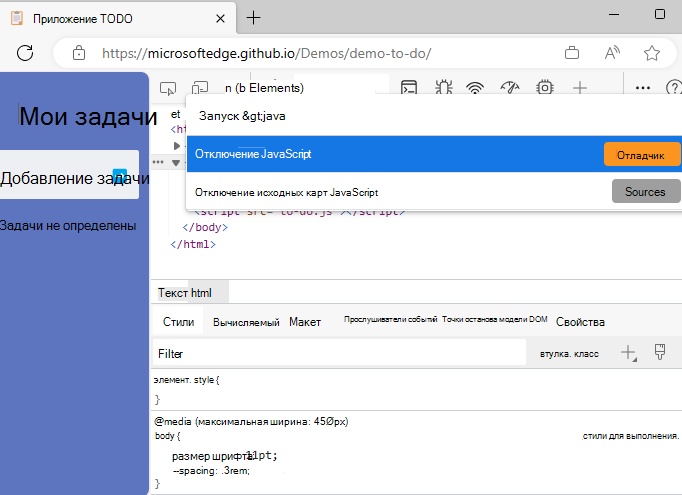The height and width of the screenshot is (495, 682).
Task: Click the Задачи не определены message
Action: click(x=68, y=225)
